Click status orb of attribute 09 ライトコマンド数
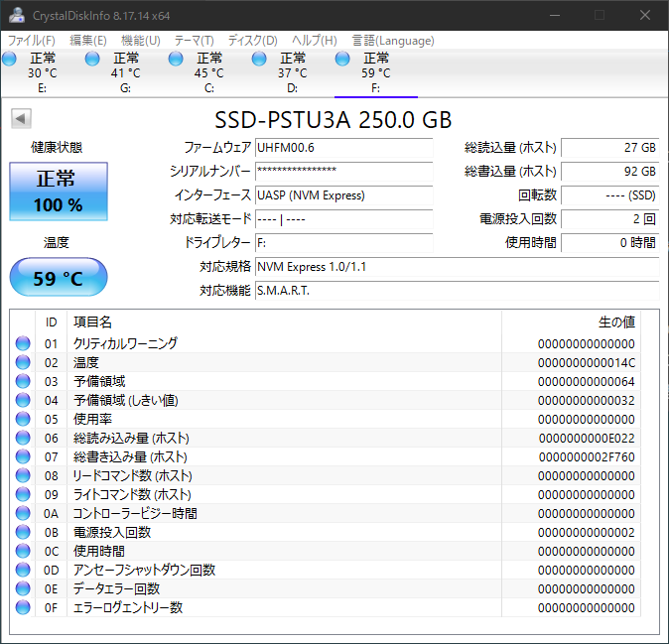Screen dimensions: 669x644 (23, 494)
